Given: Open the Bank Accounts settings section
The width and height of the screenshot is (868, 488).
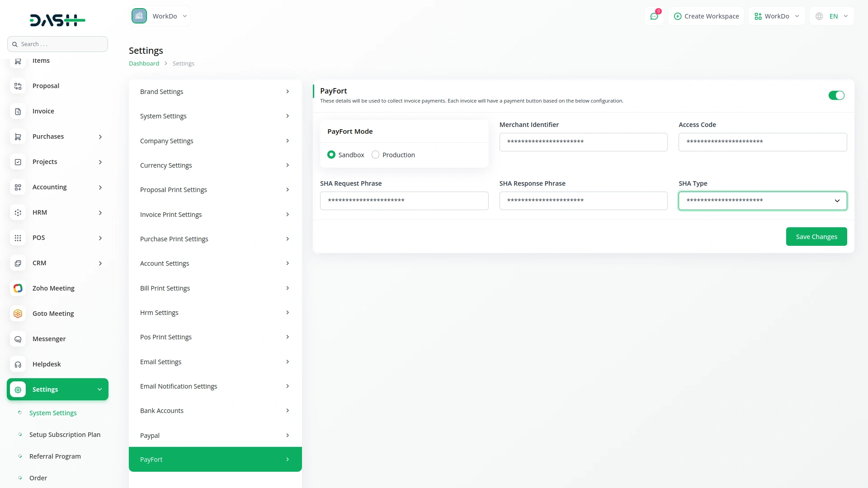Looking at the screenshot, I should [x=215, y=410].
